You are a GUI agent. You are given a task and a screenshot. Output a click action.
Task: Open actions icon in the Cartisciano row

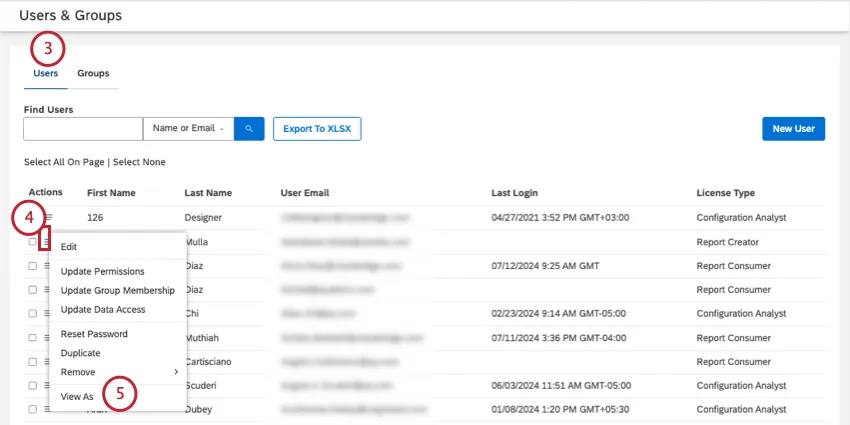(47, 362)
